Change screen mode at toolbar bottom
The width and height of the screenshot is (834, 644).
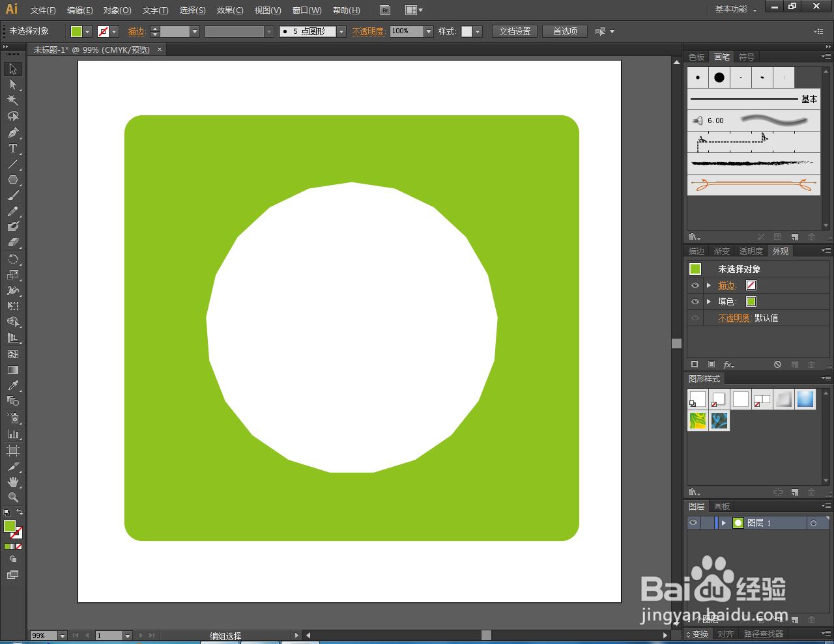pos(13,575)
